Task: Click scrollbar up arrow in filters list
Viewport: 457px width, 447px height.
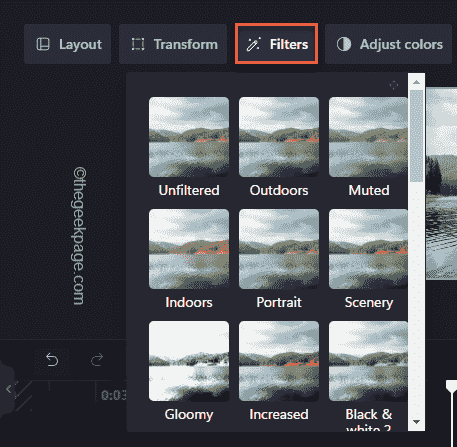Action: click(416, 82)
